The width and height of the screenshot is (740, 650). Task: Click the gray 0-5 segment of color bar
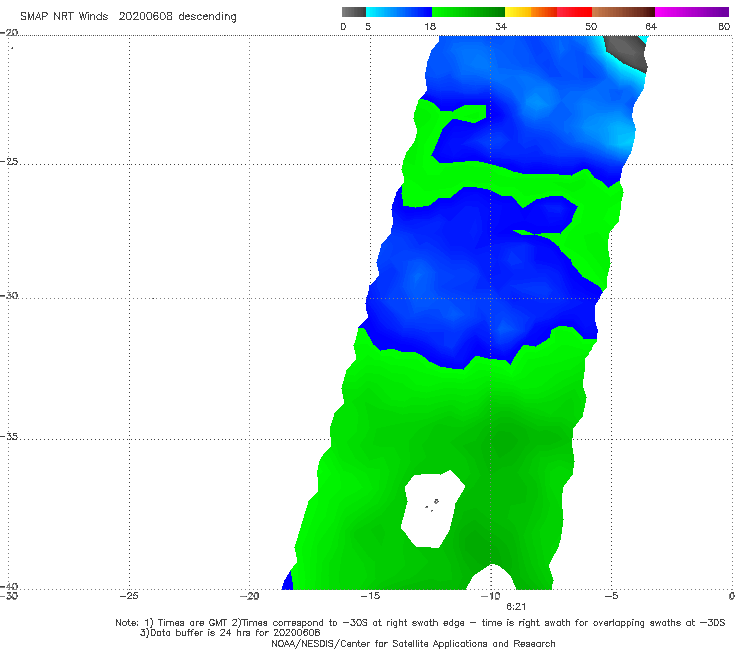pyautogui.click(x=354, y=12)
